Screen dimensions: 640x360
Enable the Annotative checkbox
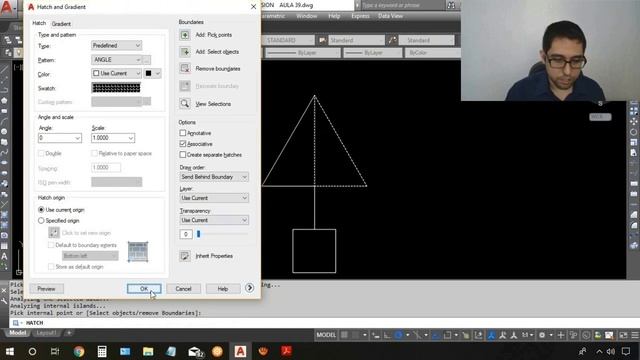tap(182, 133)
